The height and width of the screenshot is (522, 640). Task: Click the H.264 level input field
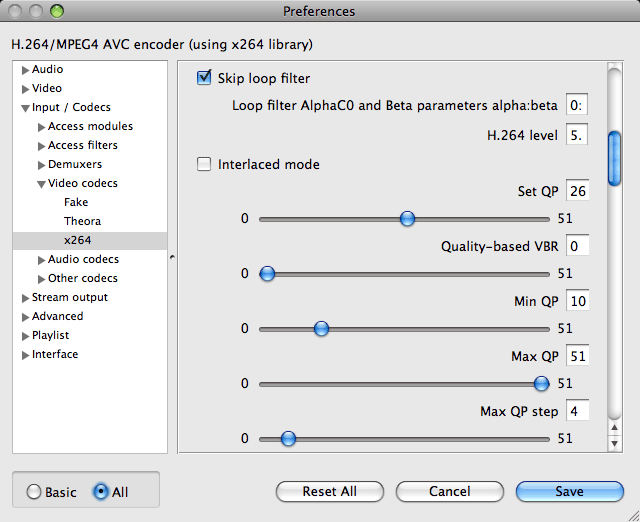point(577,135)
